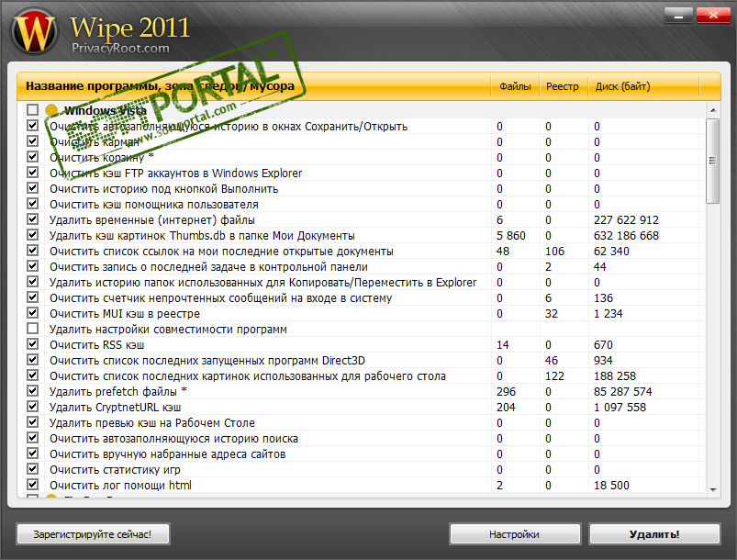Click disk value 1 097 558
This screenshot has width=737, height=560.
click(620, 408)
